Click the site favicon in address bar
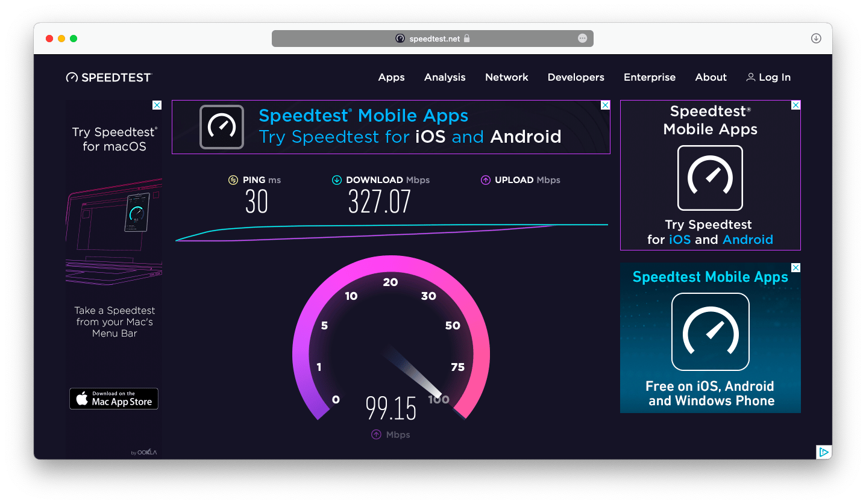The height and width of the screenshot is (504, 866). tap(400, 39)
